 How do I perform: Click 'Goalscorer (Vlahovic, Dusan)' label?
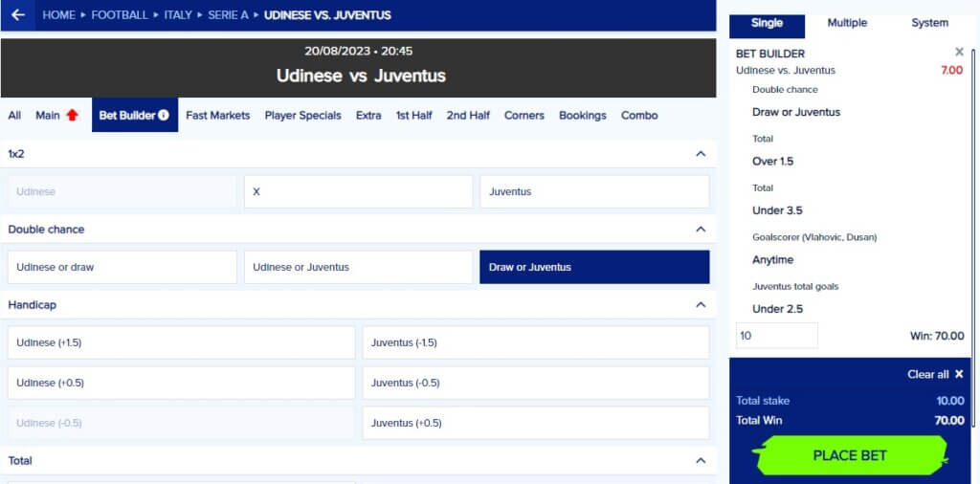(x=814, y=237)
